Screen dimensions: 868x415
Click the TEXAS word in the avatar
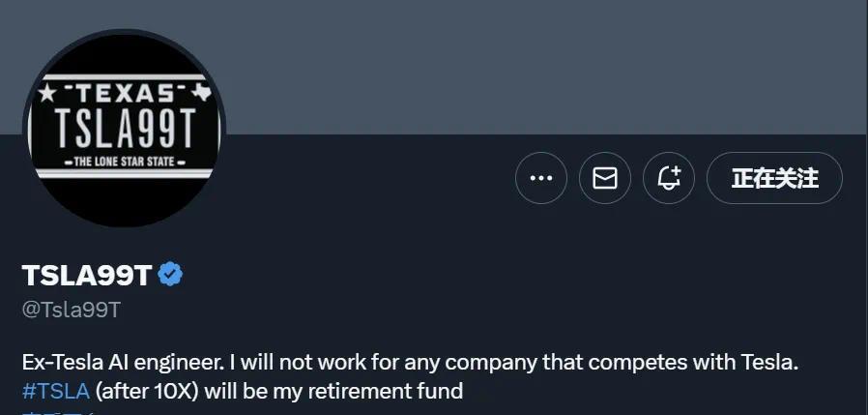click(x=125, y=94)
